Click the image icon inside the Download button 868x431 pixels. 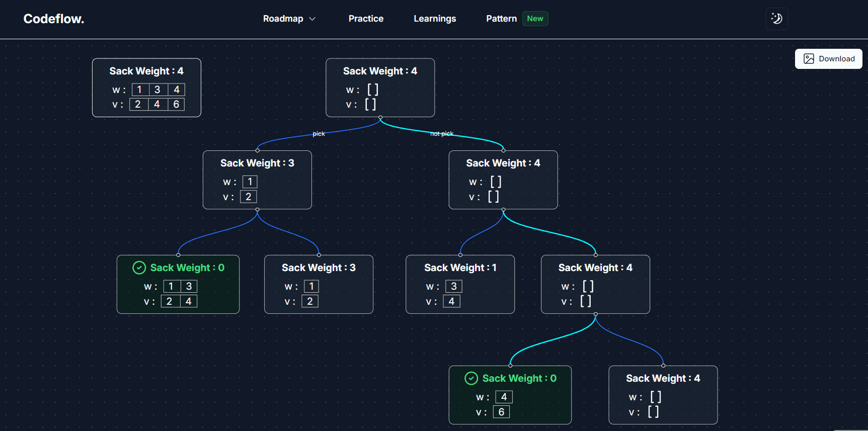click(809, 58)
